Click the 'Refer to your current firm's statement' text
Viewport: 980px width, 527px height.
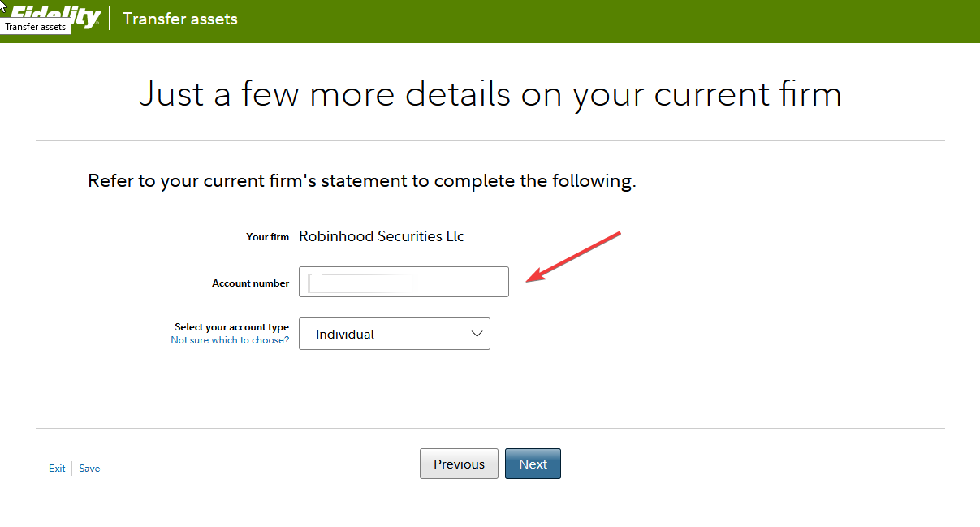click(361, 181)
